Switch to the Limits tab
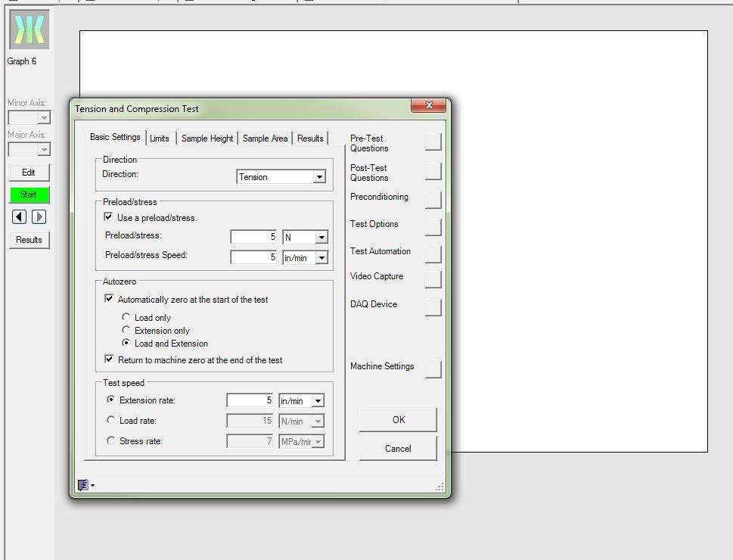The height and width of the screenshot is (560, 733). (160, 138)
